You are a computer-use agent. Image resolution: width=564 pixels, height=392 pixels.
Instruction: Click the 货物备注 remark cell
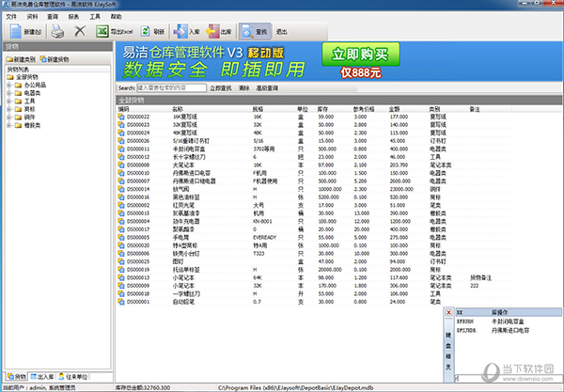click(x=481, y=277)
